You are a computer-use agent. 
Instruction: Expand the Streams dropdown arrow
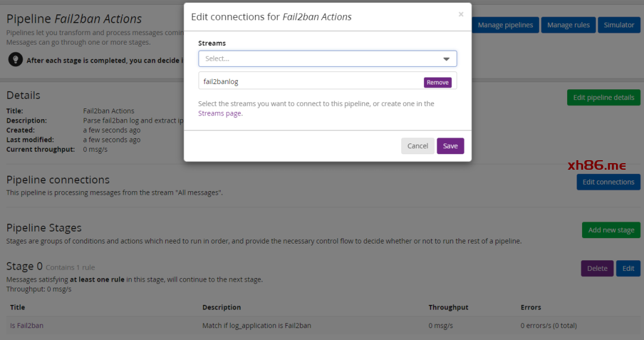pyautogui.click(x=446, y=59)
